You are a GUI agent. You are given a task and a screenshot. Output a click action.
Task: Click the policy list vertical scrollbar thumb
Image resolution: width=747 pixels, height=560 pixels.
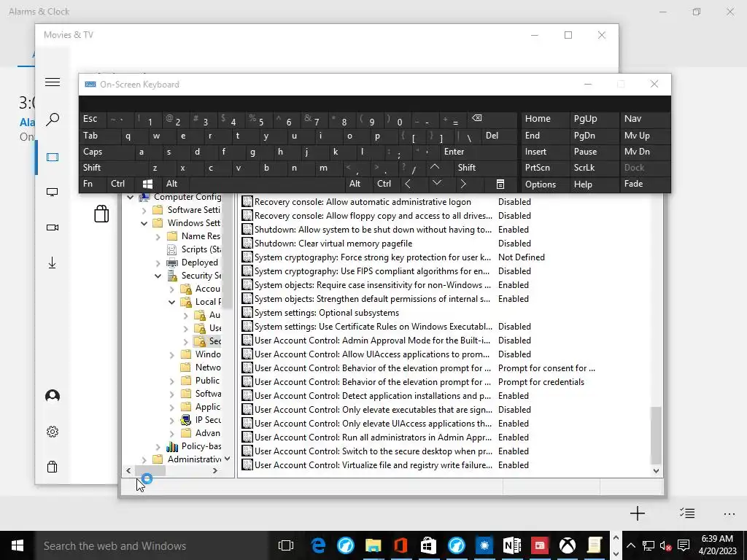tap(656, 435)
